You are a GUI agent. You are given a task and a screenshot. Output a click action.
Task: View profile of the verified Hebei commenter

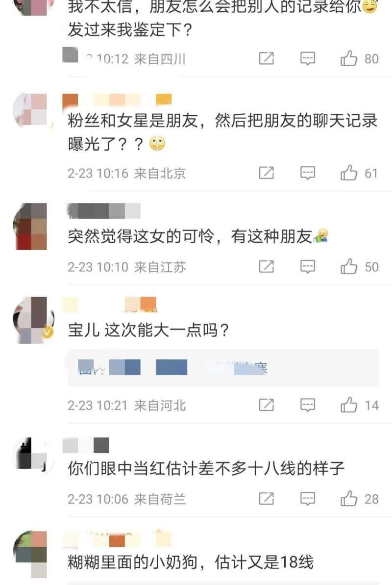click(33, 320)
